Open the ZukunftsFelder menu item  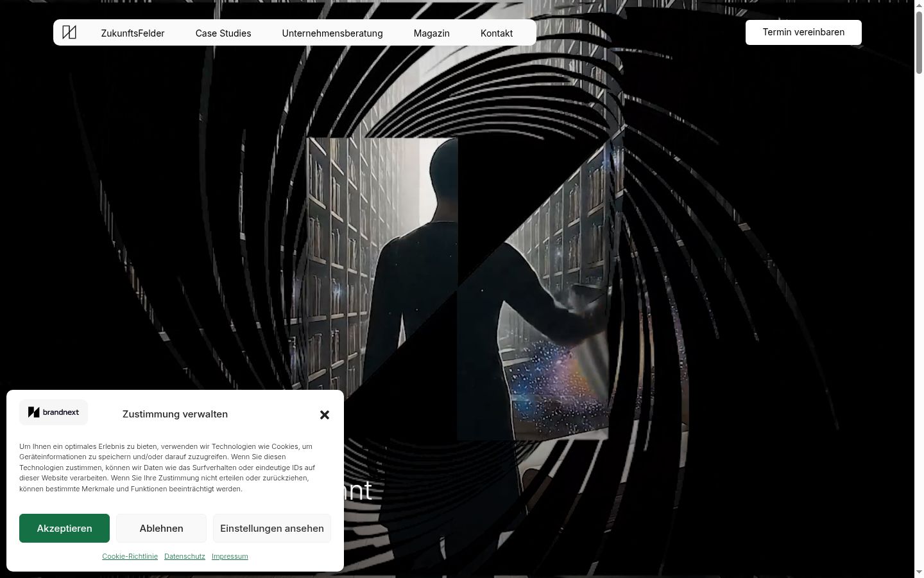pos(133,33)
